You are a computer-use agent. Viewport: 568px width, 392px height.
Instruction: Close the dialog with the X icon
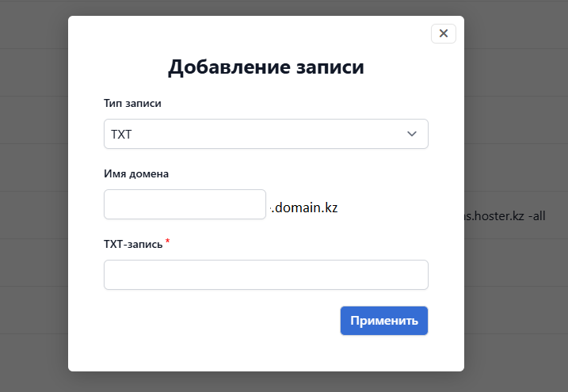(x=443, y=33)
